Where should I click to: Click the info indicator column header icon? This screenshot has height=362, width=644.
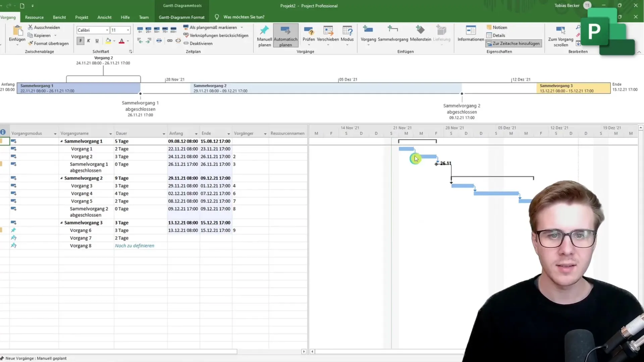[3, 132]
